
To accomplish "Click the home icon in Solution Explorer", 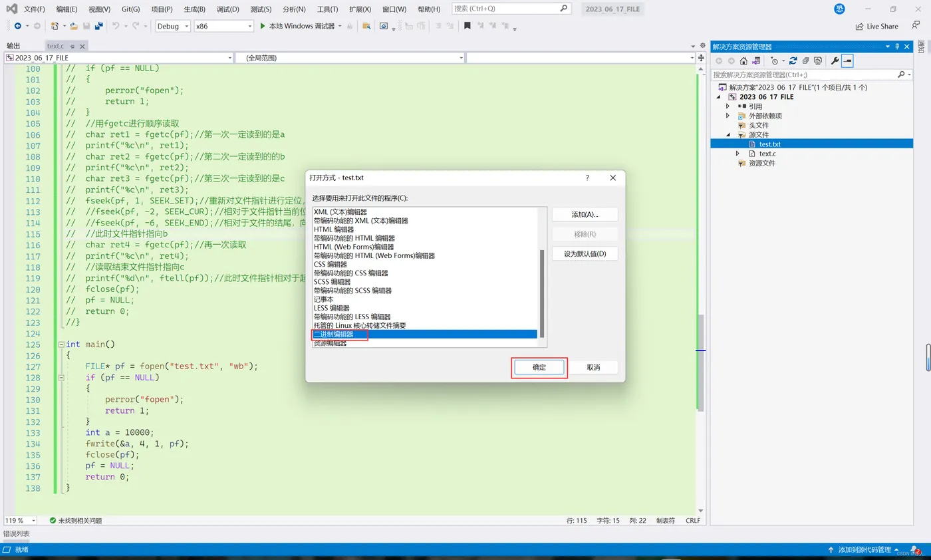I will click(x=743, y=61).
